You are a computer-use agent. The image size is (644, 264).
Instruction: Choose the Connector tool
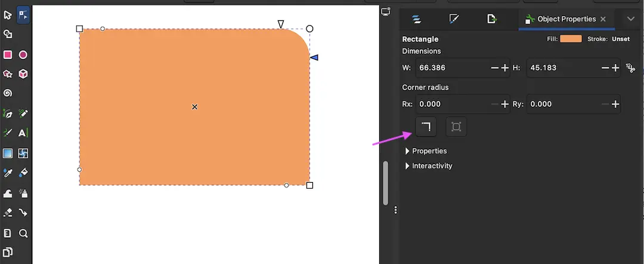[23, 212]
